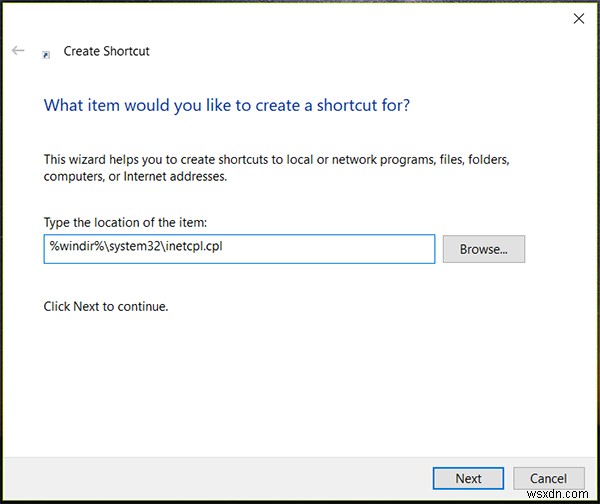Click the back arrow in the wizard header
The image size is (600, 504).
coord(18,51)
